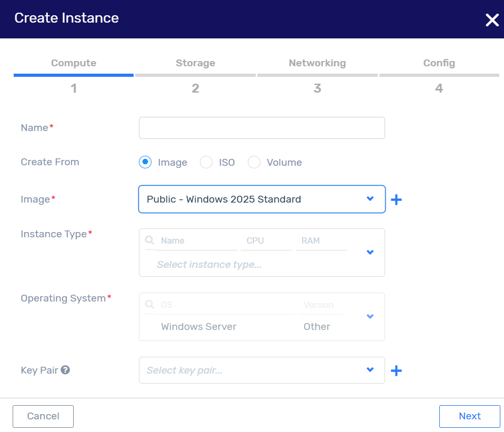The width and height of the screenshot is (504, 432).
Task: Switch to the Config tab
Action: (439, 63)
